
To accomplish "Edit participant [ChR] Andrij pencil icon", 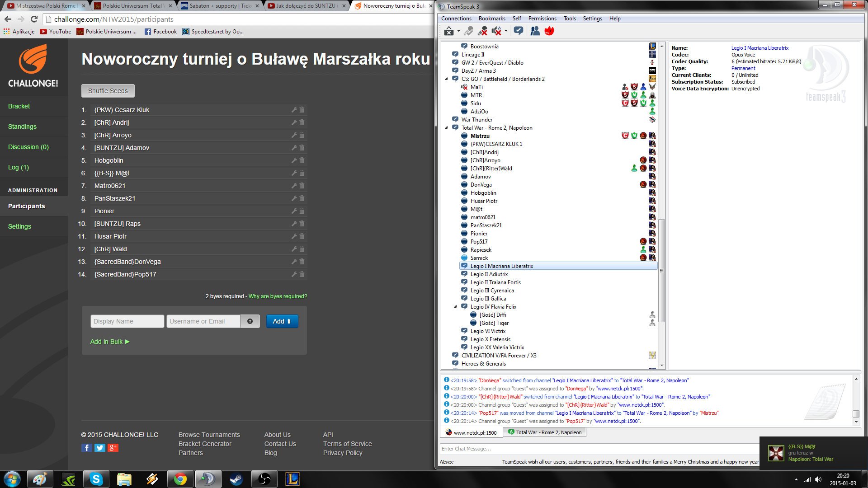I will [x=294, y=122].
